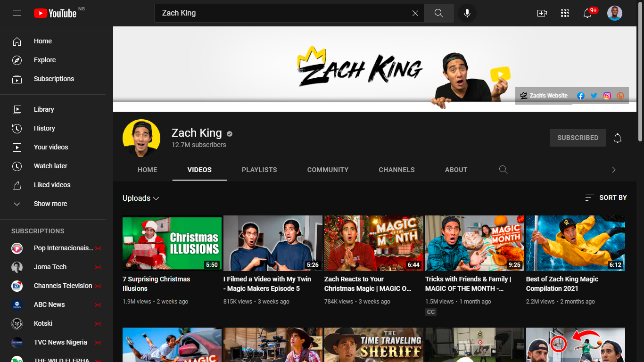Open the Create video menu

coord(542,13)
